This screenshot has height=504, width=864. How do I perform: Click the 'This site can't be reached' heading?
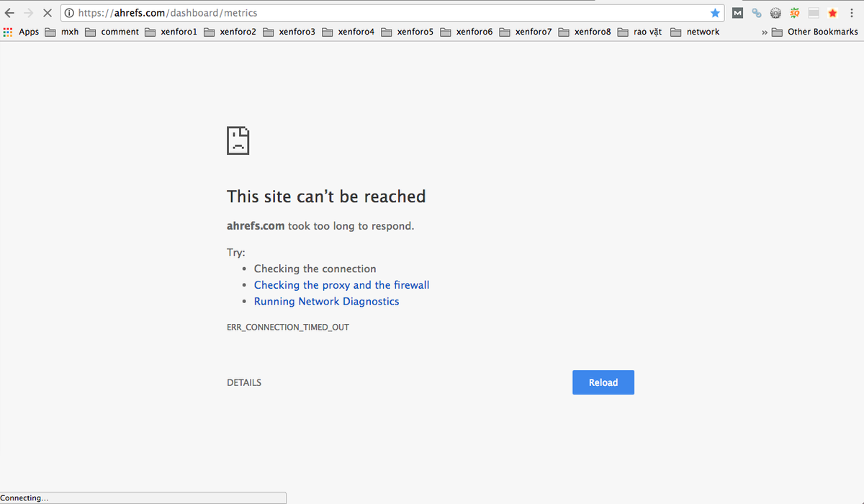pos(326,196)
